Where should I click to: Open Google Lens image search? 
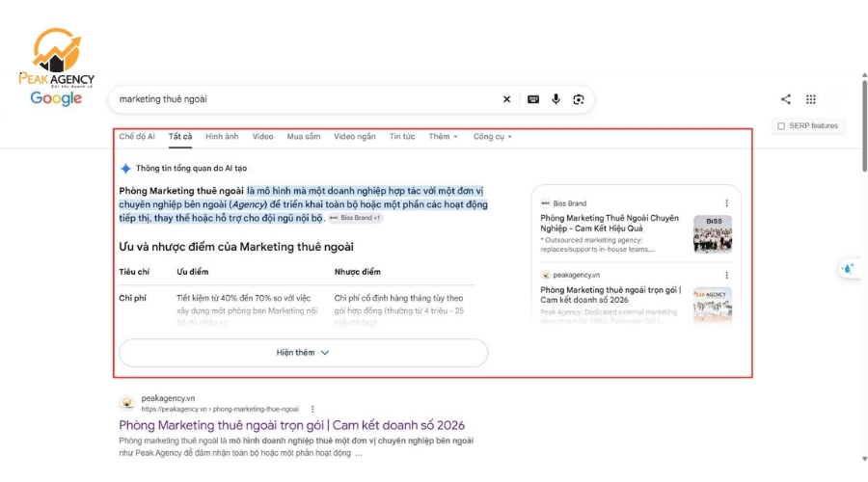(x=579, y=99)
